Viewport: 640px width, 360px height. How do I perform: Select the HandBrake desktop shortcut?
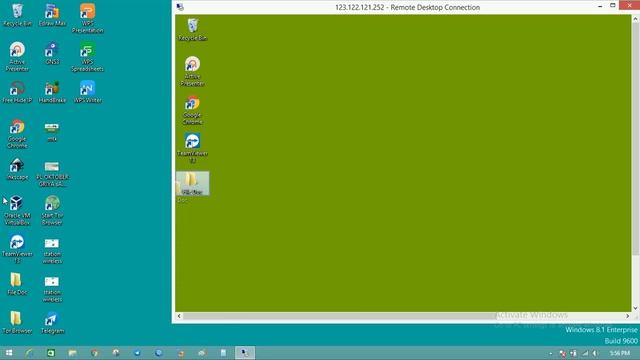[52, 92]
